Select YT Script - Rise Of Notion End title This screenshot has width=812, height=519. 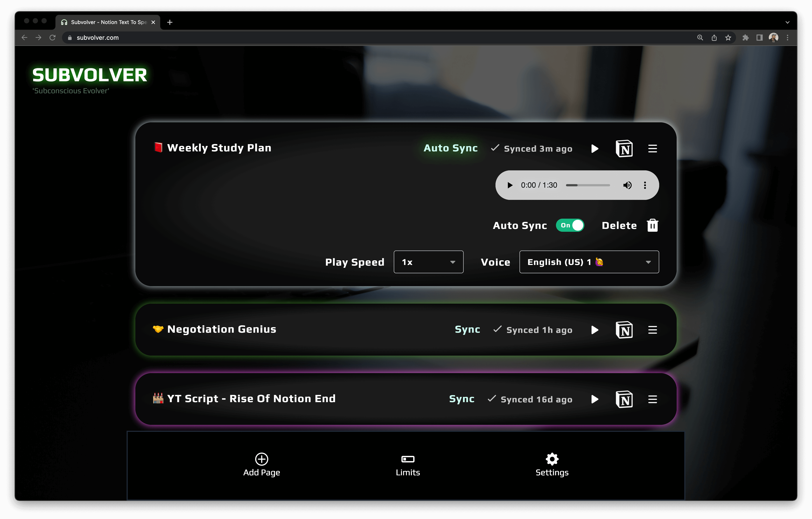pyautogui.click(x=251, y=398)
